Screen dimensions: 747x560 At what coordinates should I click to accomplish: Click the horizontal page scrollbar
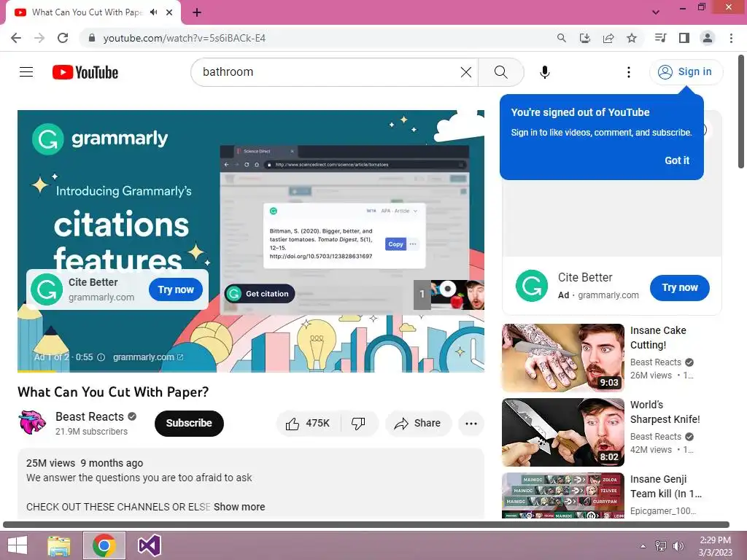[x=366, y=525]
